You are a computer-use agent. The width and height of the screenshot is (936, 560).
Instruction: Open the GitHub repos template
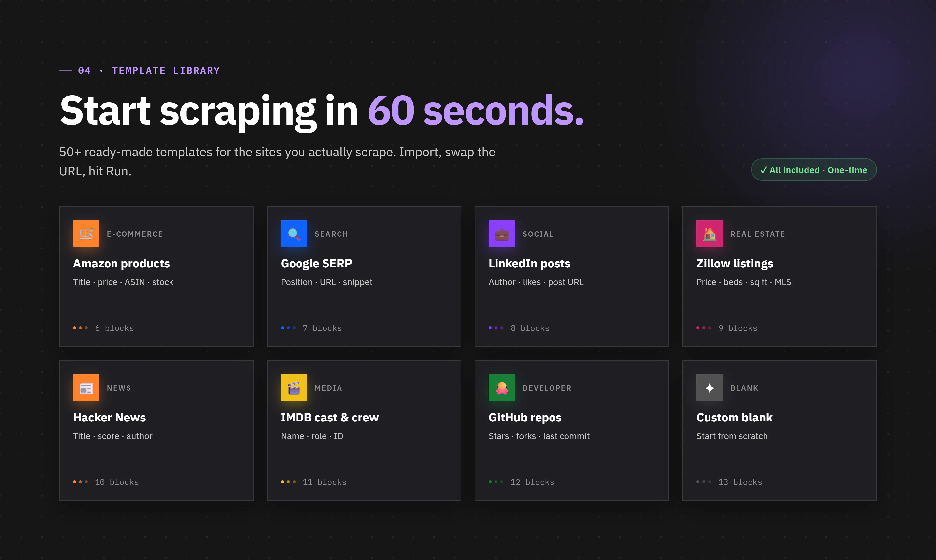572,431
